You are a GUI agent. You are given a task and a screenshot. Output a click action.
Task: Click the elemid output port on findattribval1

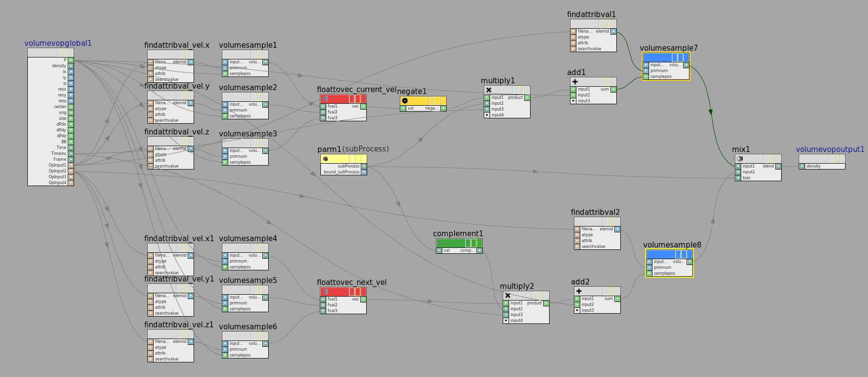[614, 31]
